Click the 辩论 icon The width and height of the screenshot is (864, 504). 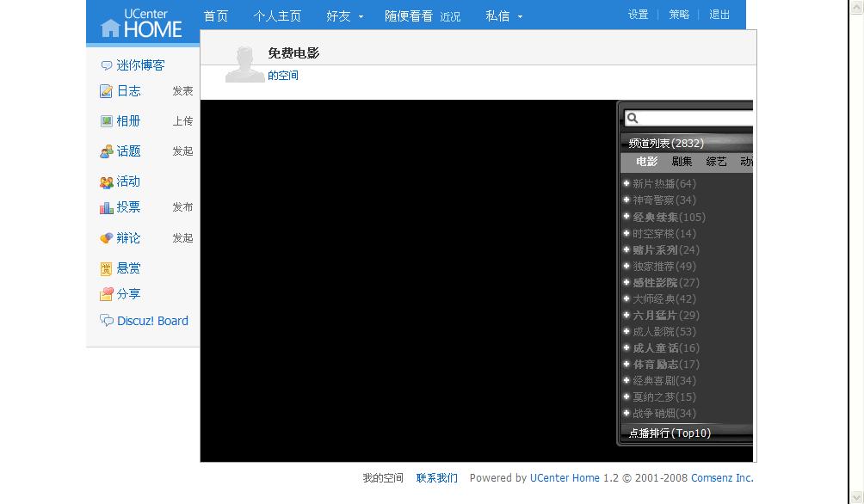pos(107,238)
